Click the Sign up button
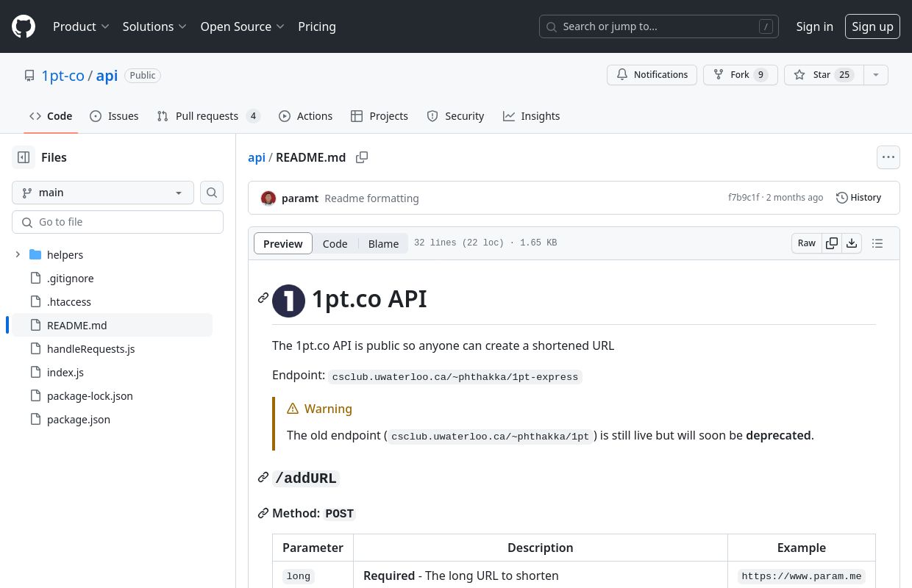 pos(872,26)
